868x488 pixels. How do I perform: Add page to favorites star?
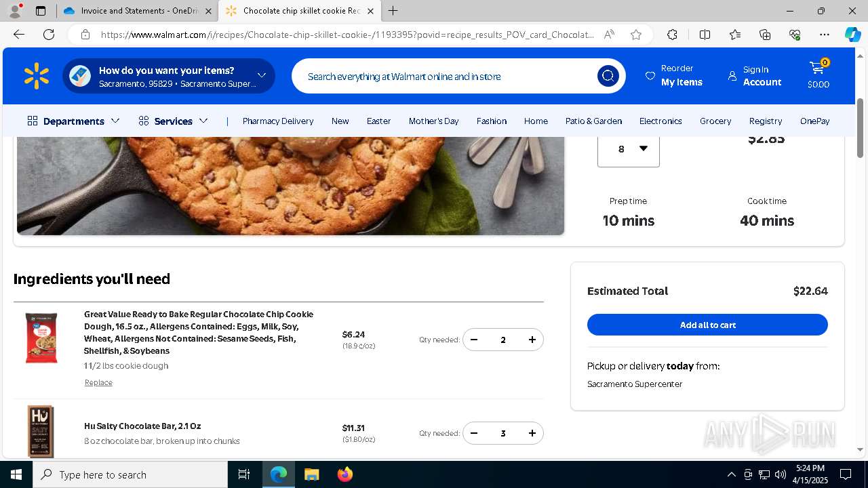(x=636, y=35)
